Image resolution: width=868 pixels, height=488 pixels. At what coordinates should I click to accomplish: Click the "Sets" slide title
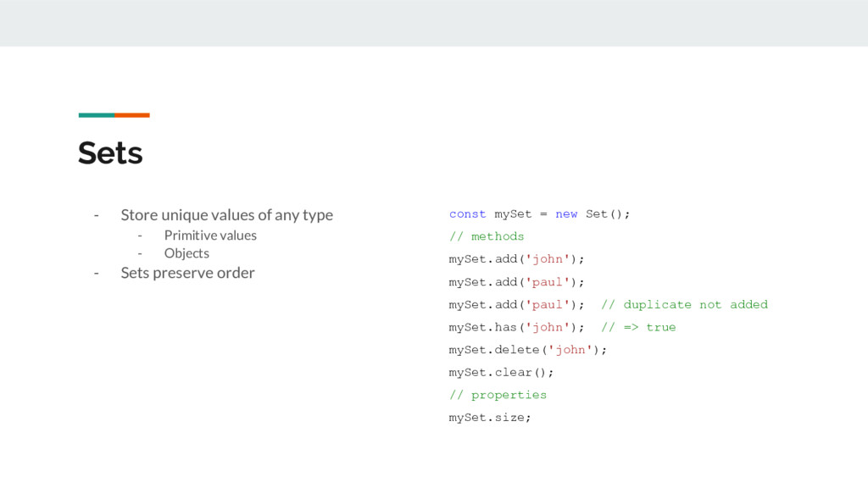pos(110,152)
